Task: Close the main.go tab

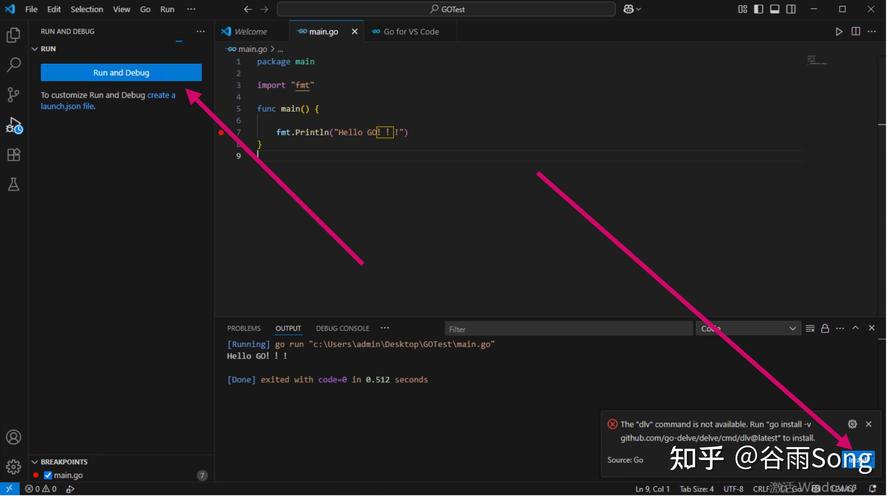Action: pos(354,31)
